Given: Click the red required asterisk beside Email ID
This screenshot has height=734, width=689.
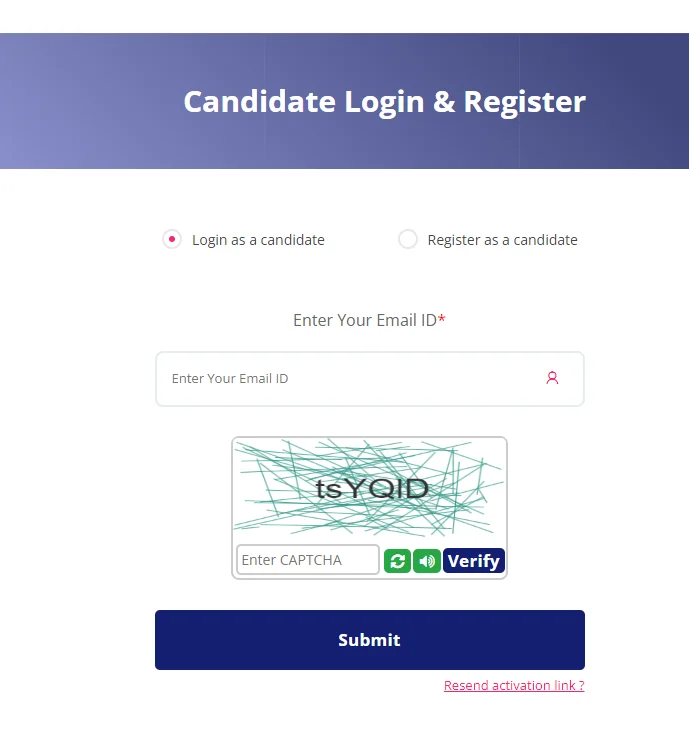Looking at the screenshot, I should click(x=441, y=318).
